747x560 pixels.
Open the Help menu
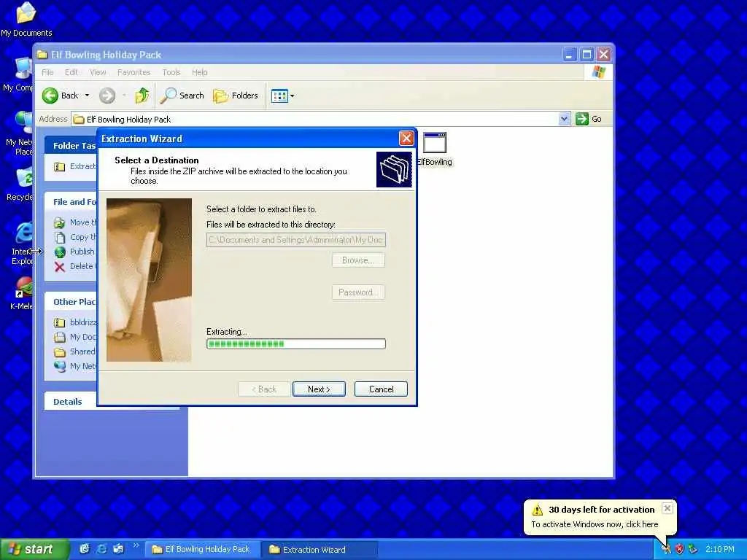pyautogui.click(x=200, y=72)
